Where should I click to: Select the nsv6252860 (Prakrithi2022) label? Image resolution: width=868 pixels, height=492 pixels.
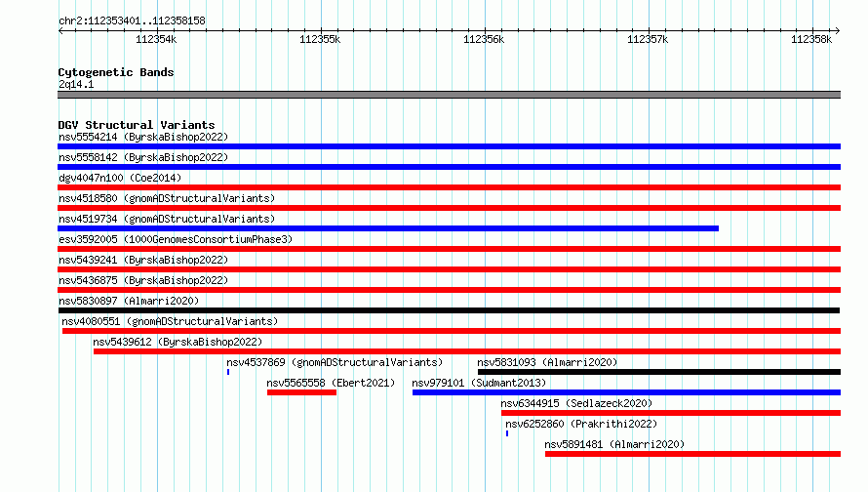click(x=581, y=424)
